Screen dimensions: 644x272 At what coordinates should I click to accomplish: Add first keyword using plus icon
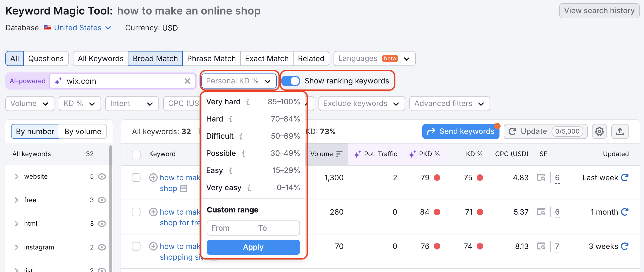153,178
